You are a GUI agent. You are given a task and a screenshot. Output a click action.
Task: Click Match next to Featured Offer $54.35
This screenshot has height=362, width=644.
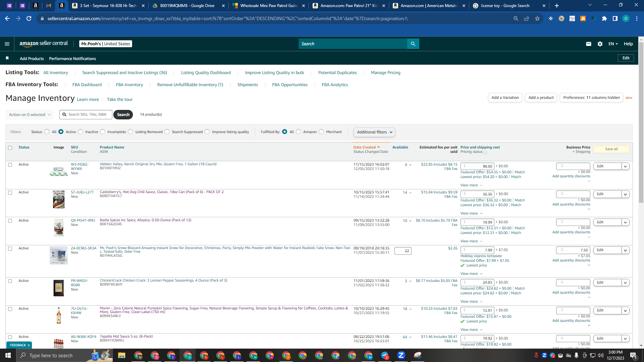[x=520, y=172]
